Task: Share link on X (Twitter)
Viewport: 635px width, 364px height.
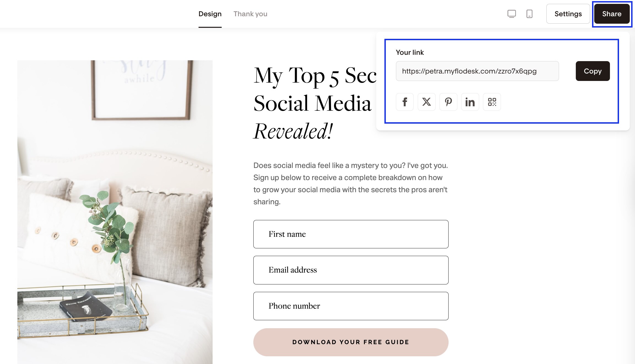Action: click(x=426, y=102)
